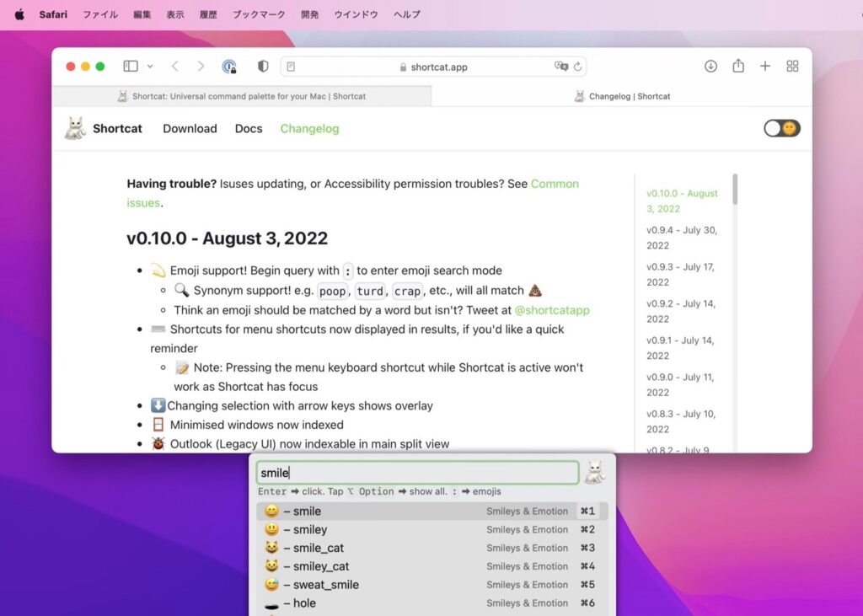Open the chevron dropdown beside the sidebar button
Viewport: 863px width, 616px height.
point(148,66)
